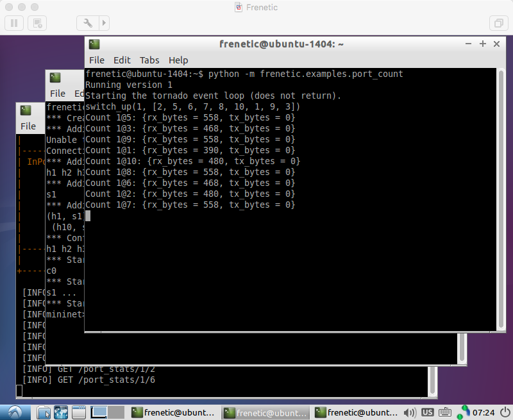
Task: Click the 'switch_up(1, [2, 5, 6...' line
Action: point(193,106)
